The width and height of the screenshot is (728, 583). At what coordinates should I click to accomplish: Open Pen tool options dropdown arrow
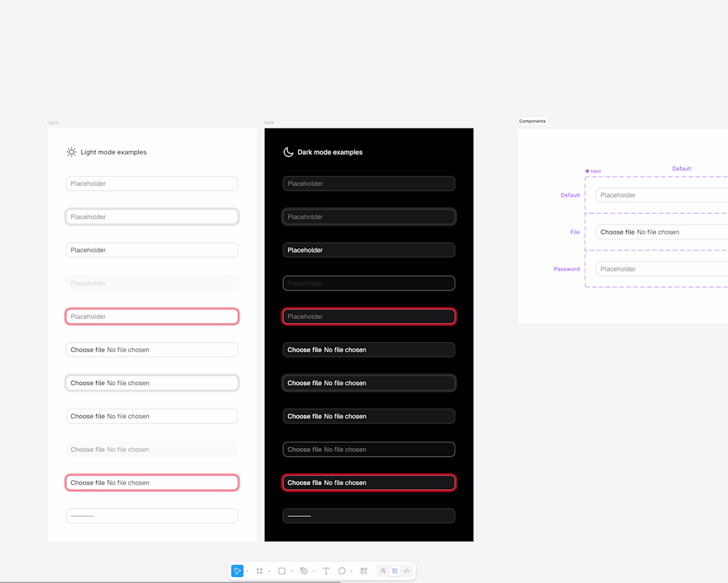pos(314,571)
